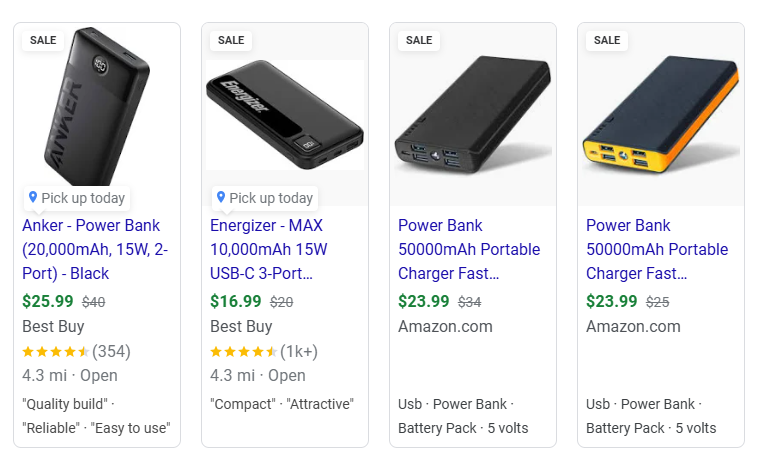
Task: Click Amazon.com seller under orange power bank
Action: tap(633, 326)
